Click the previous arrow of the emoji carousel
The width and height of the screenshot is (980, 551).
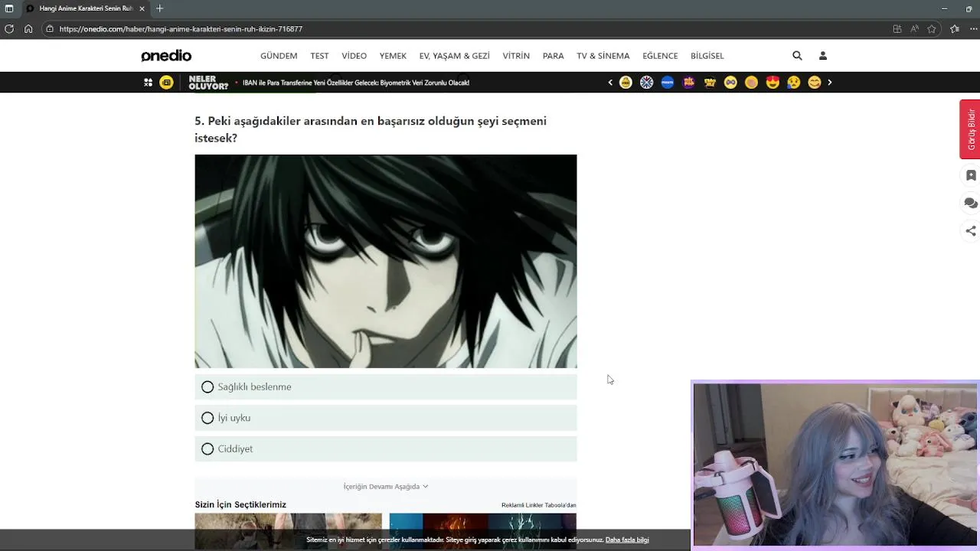click(x=610, y=83)
